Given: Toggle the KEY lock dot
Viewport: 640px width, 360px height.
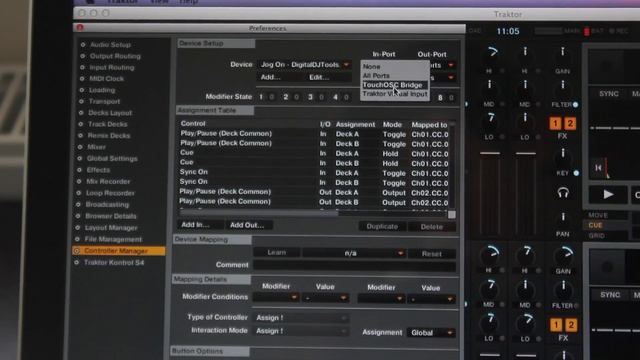Looking at the screenshot, I should click(x=576, y=173).
